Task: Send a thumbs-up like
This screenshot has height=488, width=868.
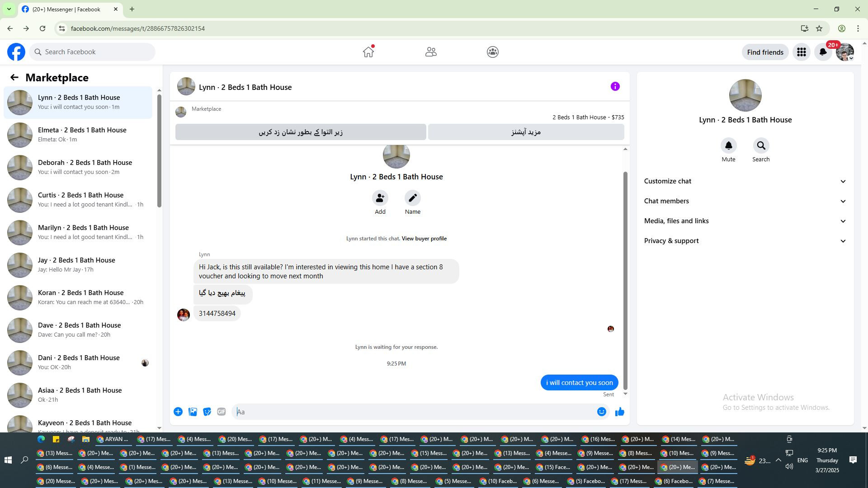Action: (620, 412)
